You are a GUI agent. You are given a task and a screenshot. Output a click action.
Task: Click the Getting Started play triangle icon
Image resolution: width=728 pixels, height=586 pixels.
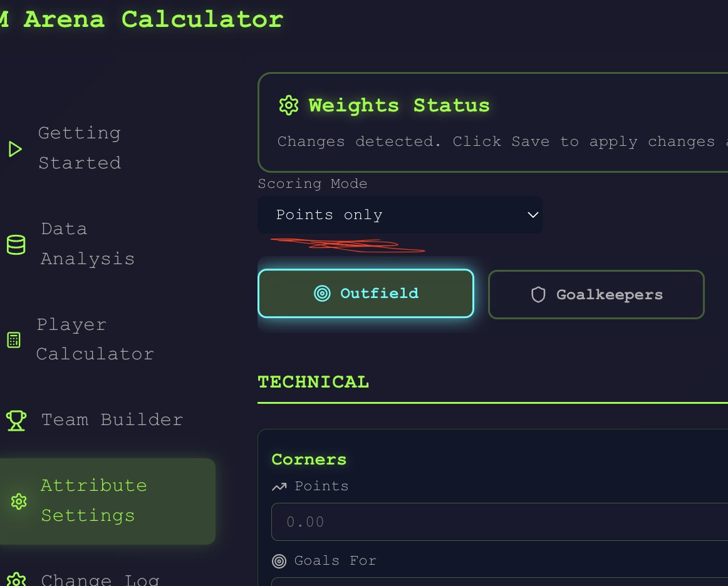(x=15, y=149)
